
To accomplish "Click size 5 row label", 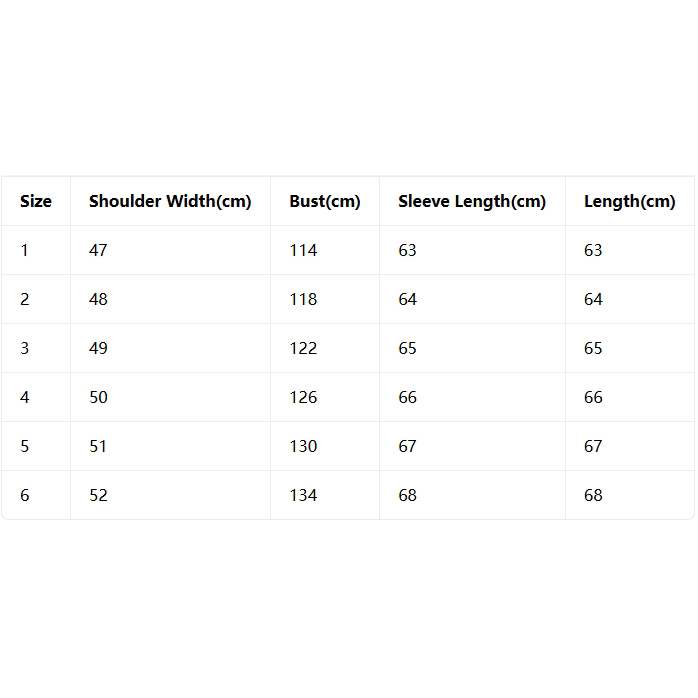I will click(24, 446).
